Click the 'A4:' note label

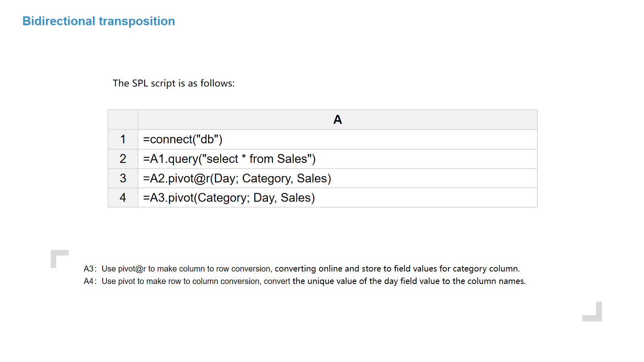click(90, 281)
